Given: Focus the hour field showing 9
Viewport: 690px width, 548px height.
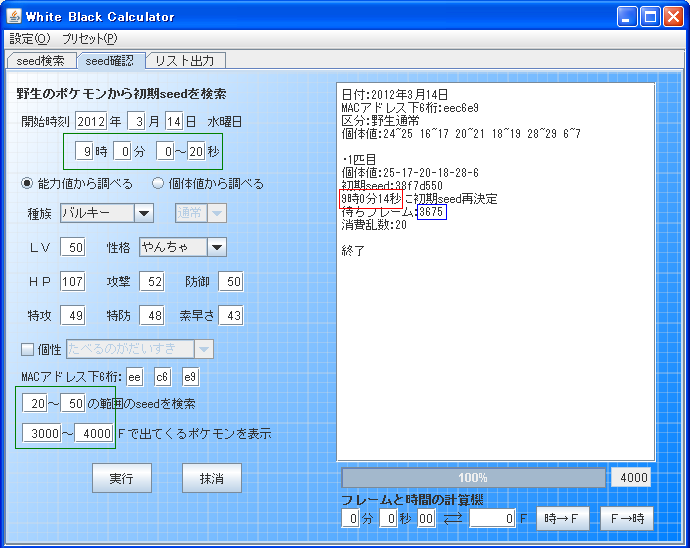Looking at the screenshot, I should coord(84,151).
